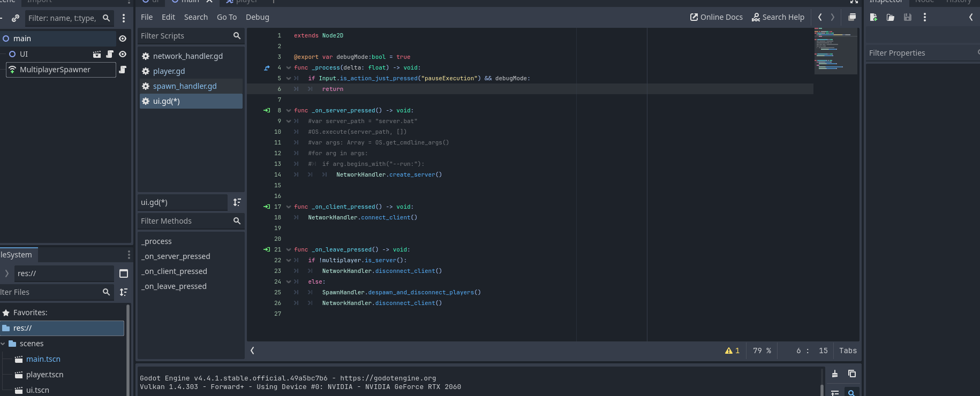Click the Search Help button
Viewport: 980px width, 396px height.
(x=778, y=17)
